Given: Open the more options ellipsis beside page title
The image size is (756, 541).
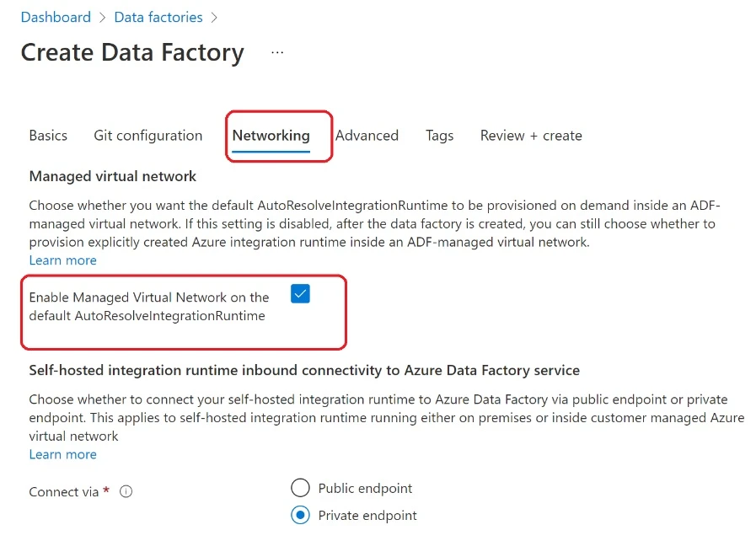Looking at the screenshot, I should (x=276, y=51).
